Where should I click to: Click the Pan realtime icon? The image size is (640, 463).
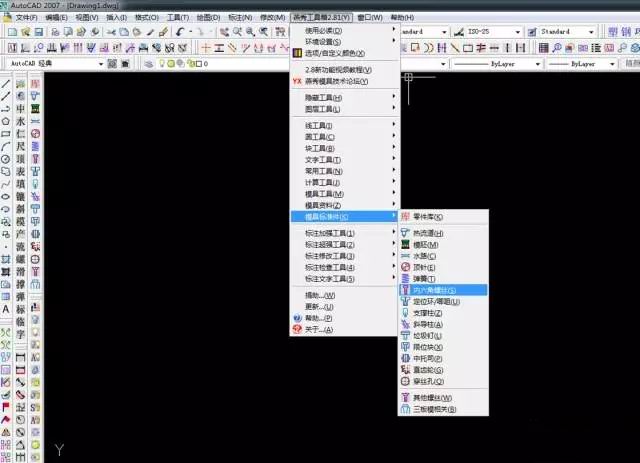point(224,32)
